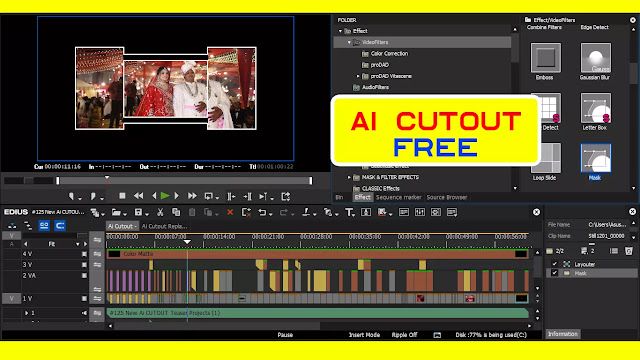Click the Ripple Delete icon
Image resolution: width=640 pixels, height=360 pixels.
click(246, 212)
